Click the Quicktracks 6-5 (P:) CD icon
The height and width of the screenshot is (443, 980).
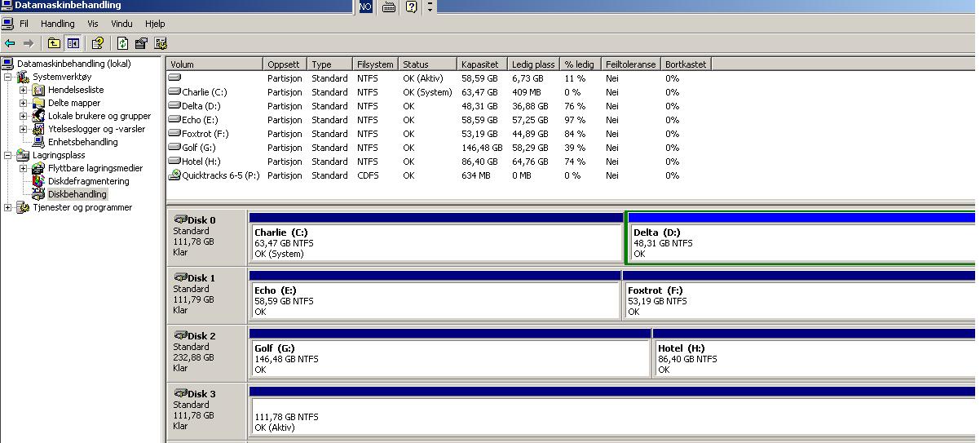point(174,175)
